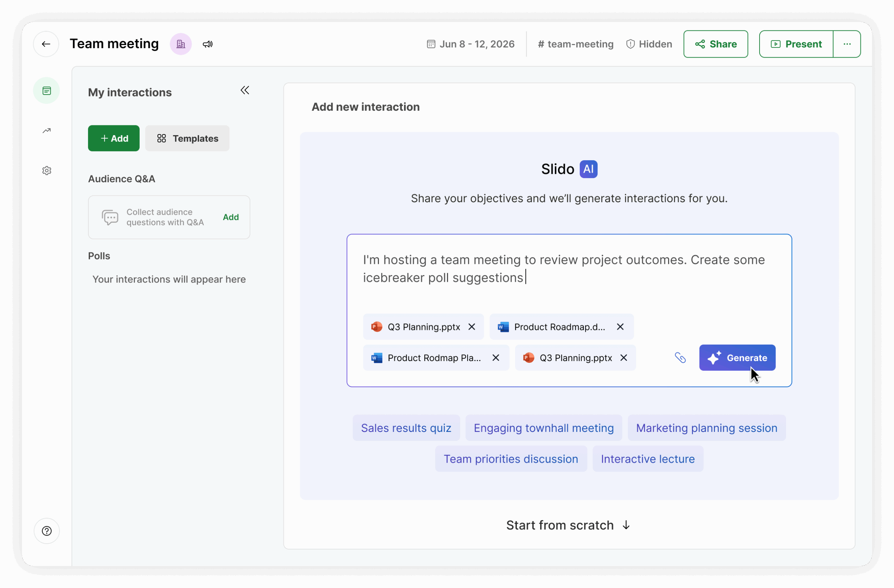Screen dimensions: 894x588
Task: Click the # team-meeting event code
Action: click(576, 44)
